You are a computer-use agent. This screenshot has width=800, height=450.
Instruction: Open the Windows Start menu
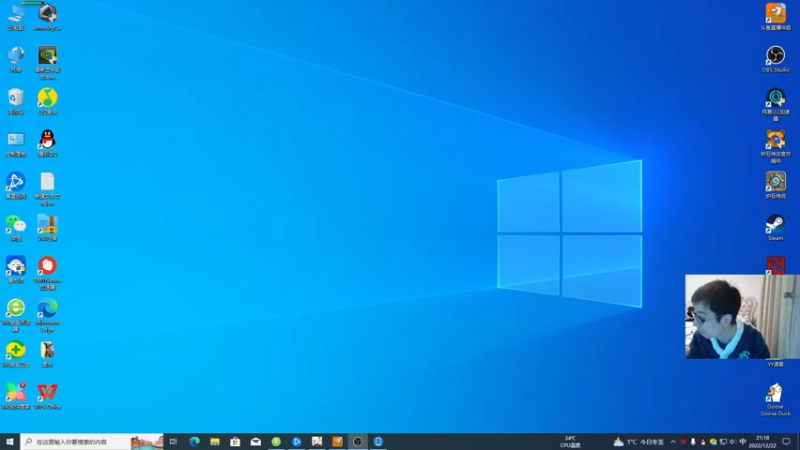point(10,441)
